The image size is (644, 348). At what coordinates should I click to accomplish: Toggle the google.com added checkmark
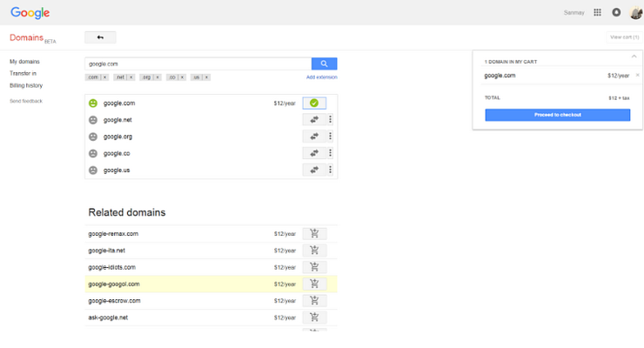click(x=314, y=103)
